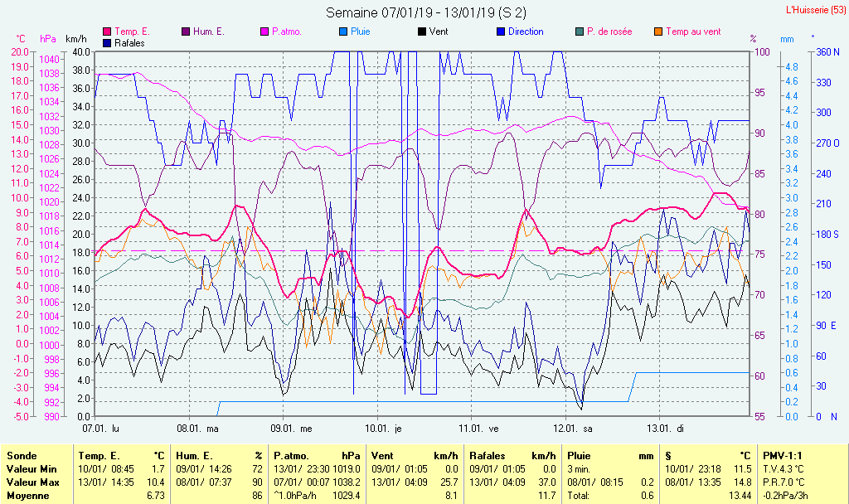Click the max gust value 37.0
This screenshot has width=849, height=504.
pyautogui.click(x=547, y=482)
